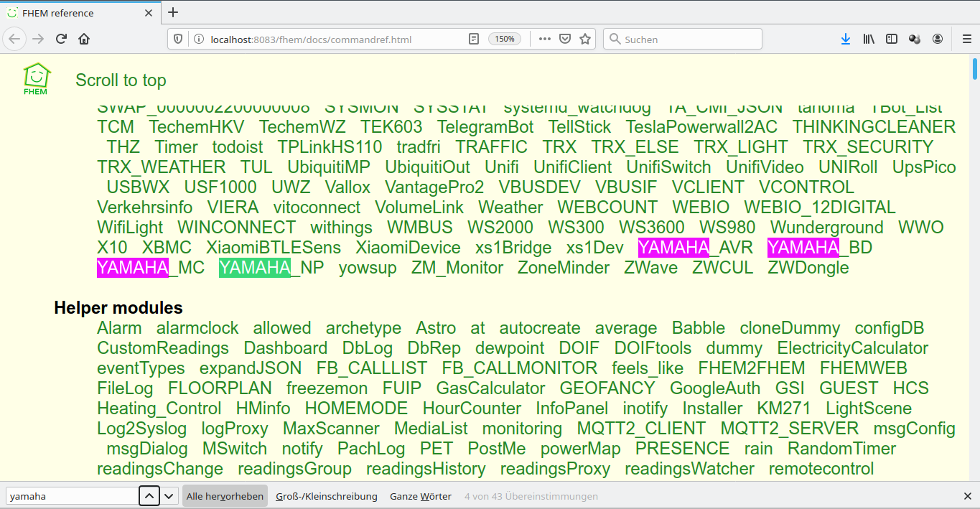980x509 pixels.
Task: Open the YAMAHA_MC module link
Action: click(151, 268)
